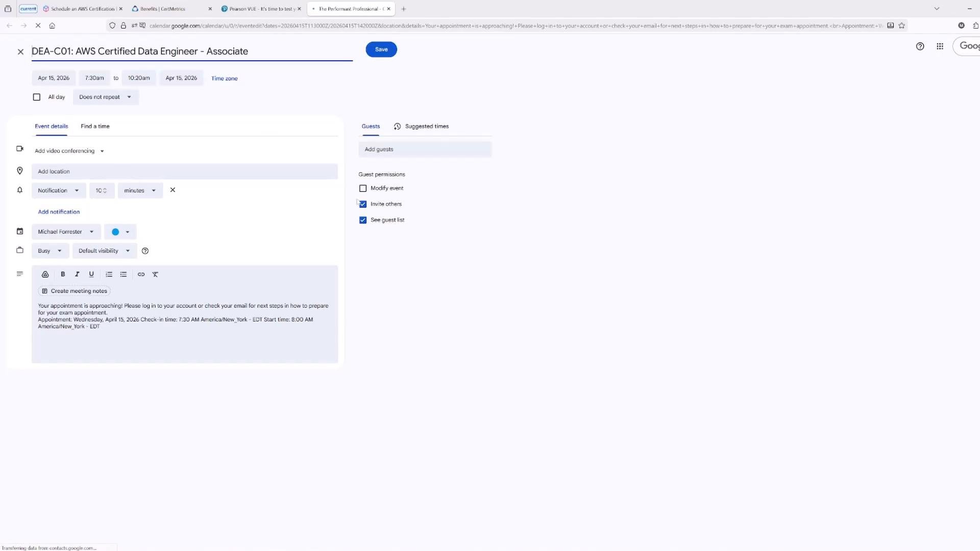Viewport: 980px width, 551px height.
Task: Expand Add video conferencing options
Action: pyautogui.click(x=69, y=151)
